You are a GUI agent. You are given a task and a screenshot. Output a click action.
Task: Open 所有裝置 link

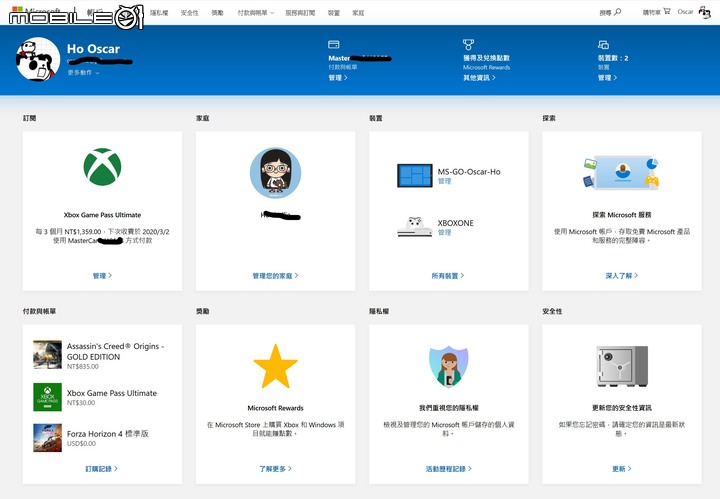coord(448,276)
